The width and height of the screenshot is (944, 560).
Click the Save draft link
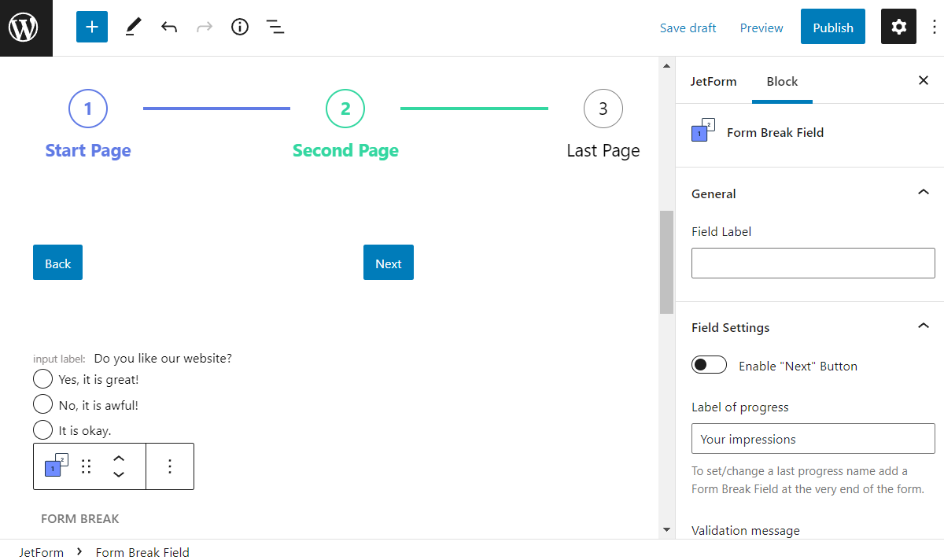(688, 27)
